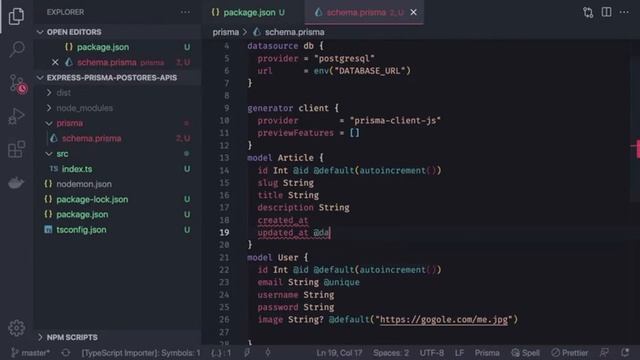
Task: Click the synchronize changes status icon
Action: [x=66, y=353]
